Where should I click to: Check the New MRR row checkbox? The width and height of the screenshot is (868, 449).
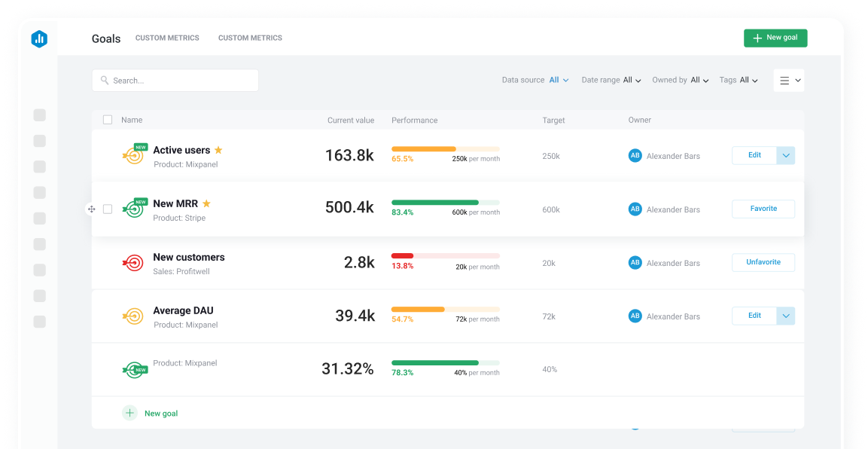point(108,209)
